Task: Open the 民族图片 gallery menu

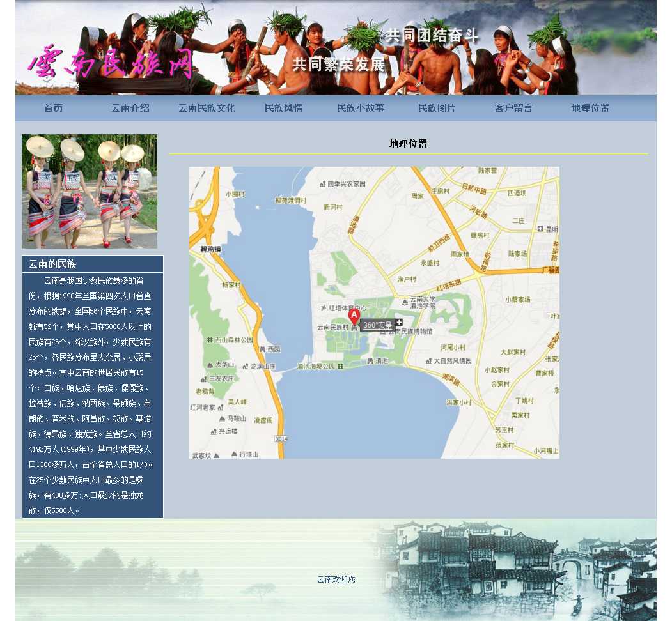Action: point(437,109)
